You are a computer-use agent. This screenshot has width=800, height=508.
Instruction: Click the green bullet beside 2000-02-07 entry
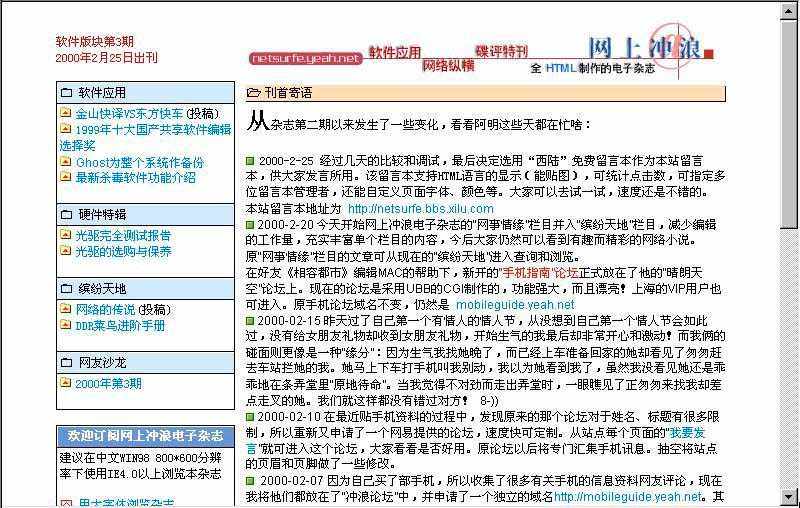[x=250, y=480]
